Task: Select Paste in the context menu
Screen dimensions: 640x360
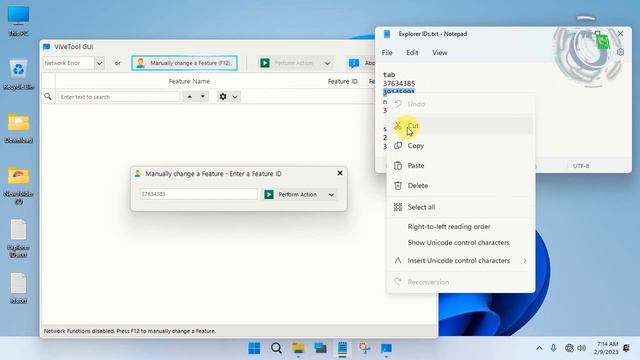Action: pyautogui.click(x=460, y=166)
